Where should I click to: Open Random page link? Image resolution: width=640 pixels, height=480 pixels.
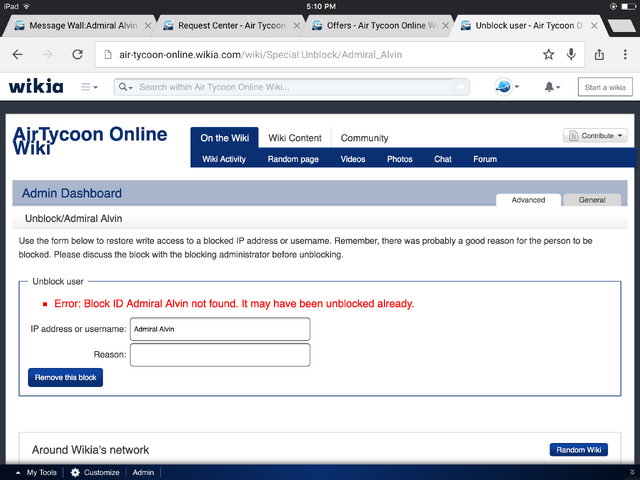(x=293, y=159)
